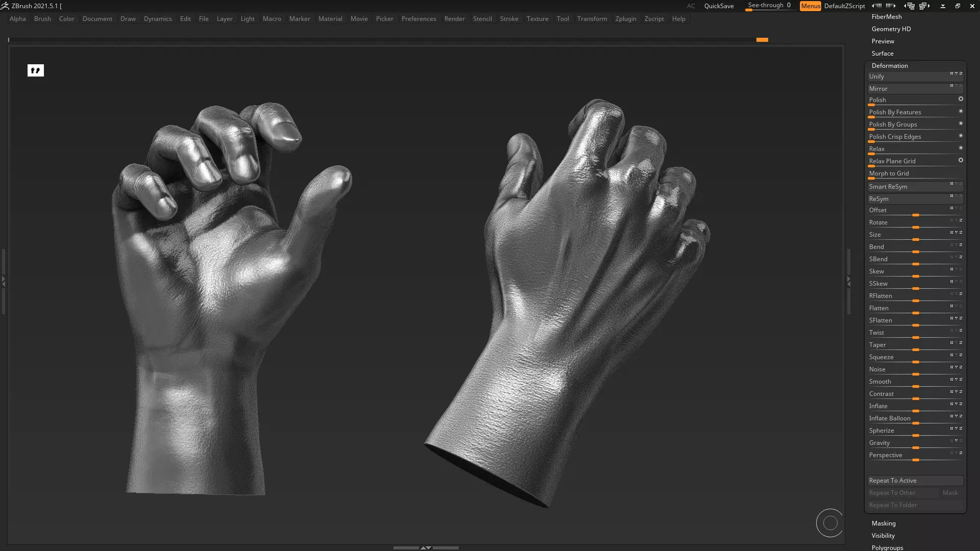Viewport: 980px width, 551px height.
Task: Expand the Masking subpalette
Action: [883, 523]
